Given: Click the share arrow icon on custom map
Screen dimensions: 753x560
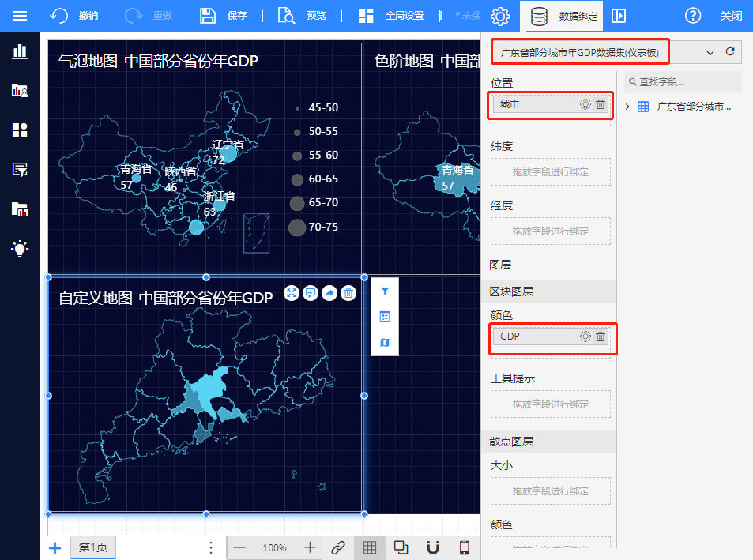Looking at the screenshot, I should pyautogui.click(x=329, y=293).
